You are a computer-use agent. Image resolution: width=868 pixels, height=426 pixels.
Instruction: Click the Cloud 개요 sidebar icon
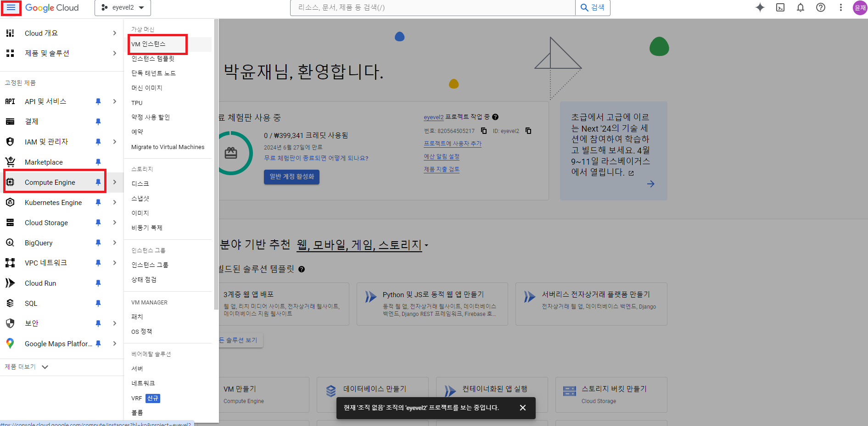10,33
